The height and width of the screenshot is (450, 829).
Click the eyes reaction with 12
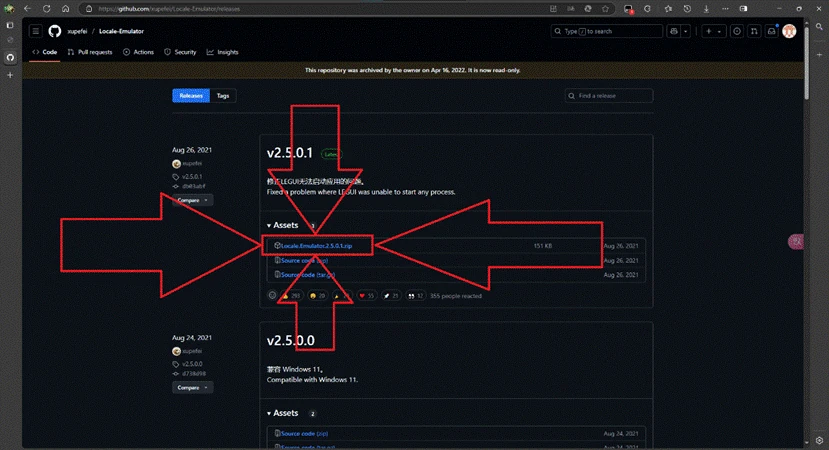[x=415, y=296]
